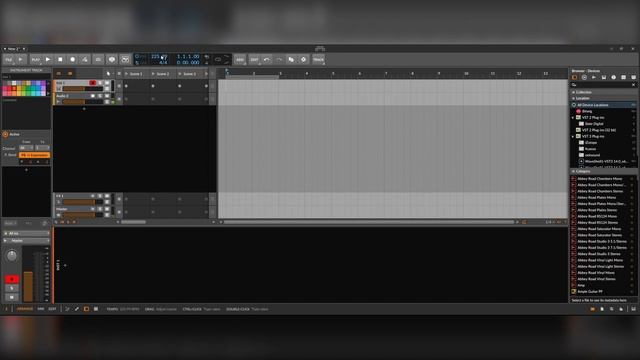640x360 pixels.
Task: Collapse VST 2 Plug-ins tree item
Action: (x=573, y=118)
